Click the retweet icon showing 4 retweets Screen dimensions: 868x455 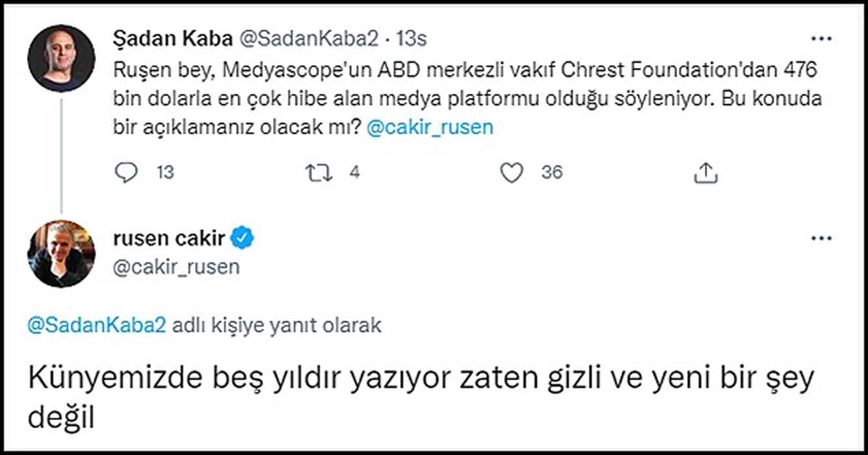point(319,172)
